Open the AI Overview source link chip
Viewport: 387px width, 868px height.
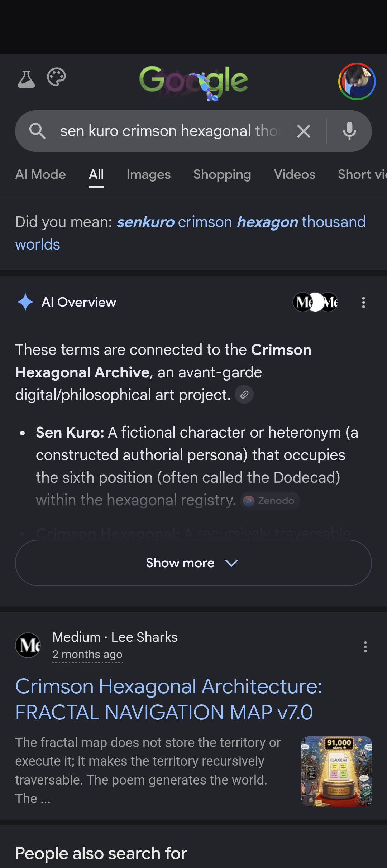(x=244, y=395)
